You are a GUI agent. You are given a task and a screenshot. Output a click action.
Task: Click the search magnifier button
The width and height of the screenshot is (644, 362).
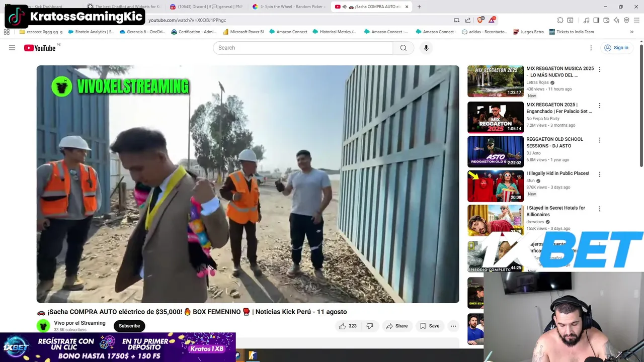403,48
